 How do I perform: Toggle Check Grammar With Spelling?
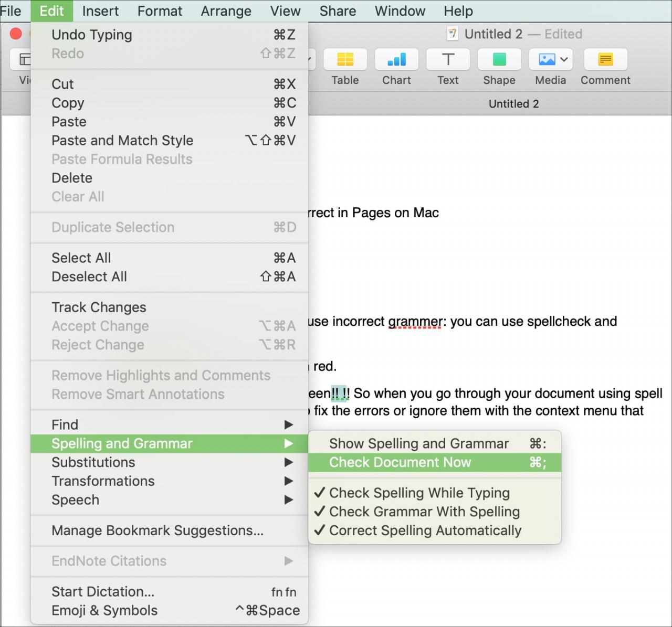point(435,512)
